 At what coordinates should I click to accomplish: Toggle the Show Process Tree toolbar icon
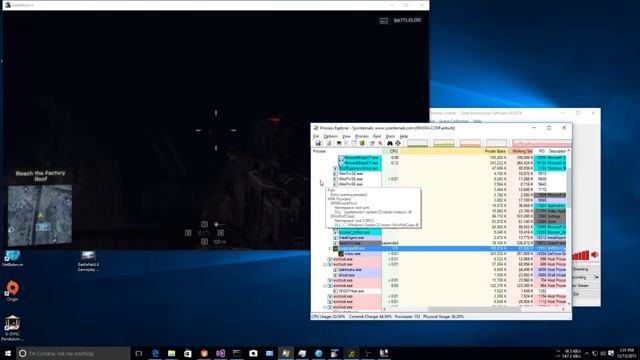pyautogui.click(x=347, y=143)
